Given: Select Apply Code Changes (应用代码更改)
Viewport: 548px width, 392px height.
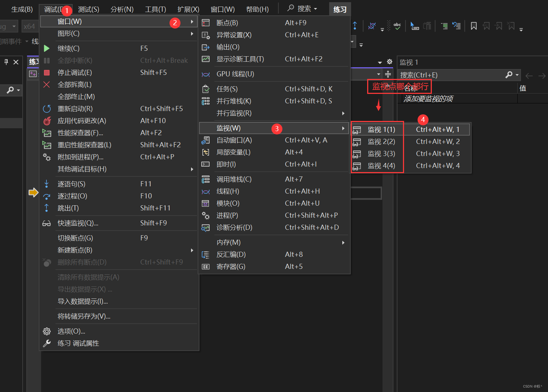Looking at the screenshot, I should point(119,121).
